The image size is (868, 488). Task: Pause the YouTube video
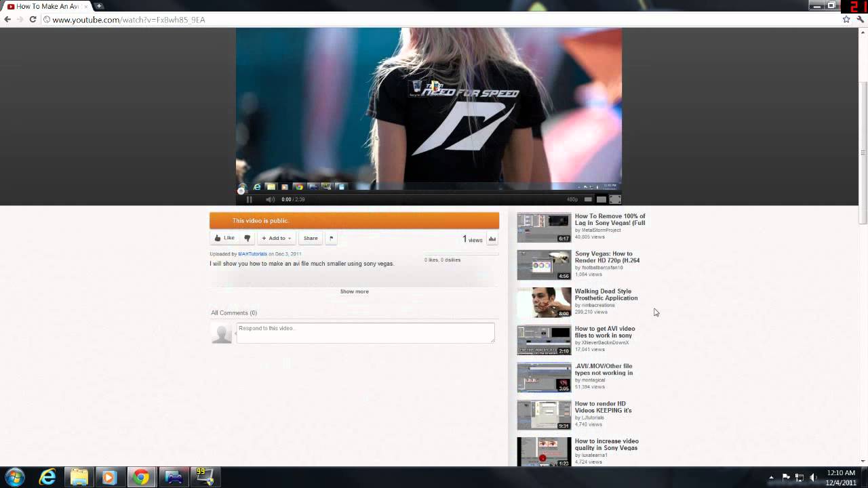(x=249, y=199)
